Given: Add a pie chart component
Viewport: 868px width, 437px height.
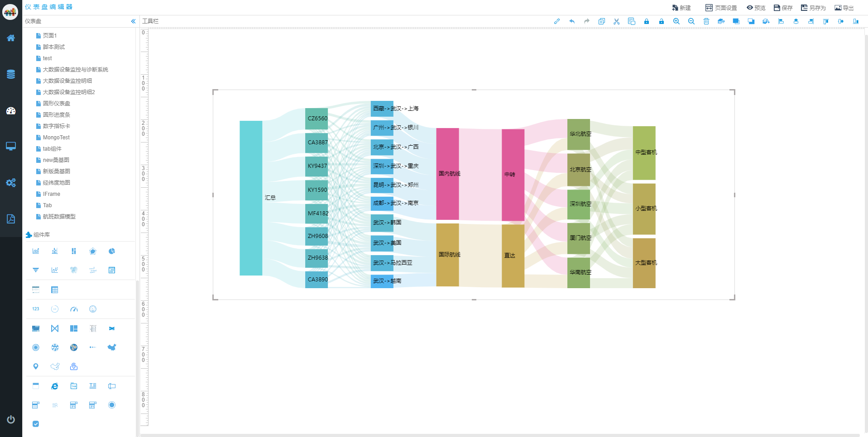Looking at the screenshot, I should point(112,251).
